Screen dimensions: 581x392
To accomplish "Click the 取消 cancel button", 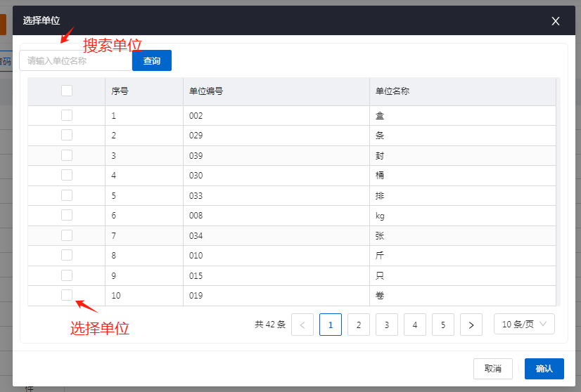I will [492, 369].
